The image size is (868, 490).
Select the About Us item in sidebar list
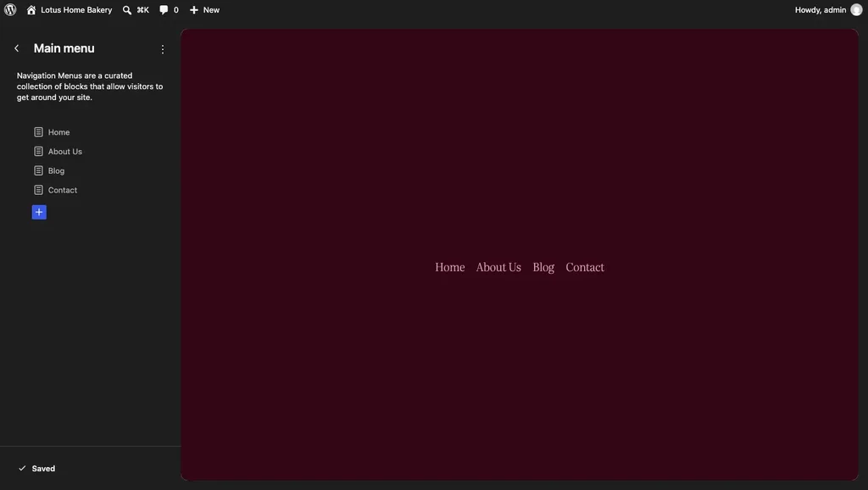64,152
